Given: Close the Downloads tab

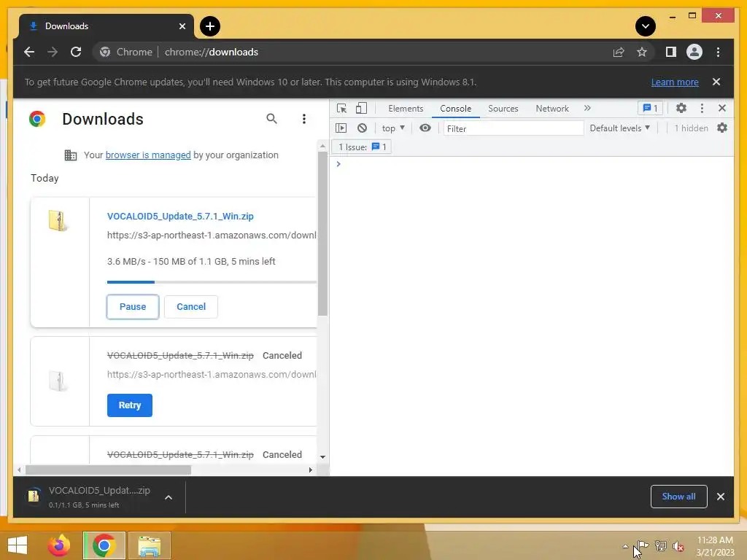Looking at the screenshot, I should tap(182, 26).
